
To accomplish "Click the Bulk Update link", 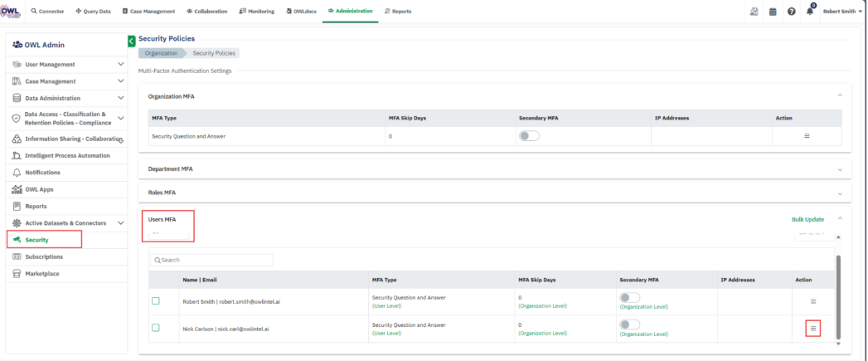I will point(807,219).
